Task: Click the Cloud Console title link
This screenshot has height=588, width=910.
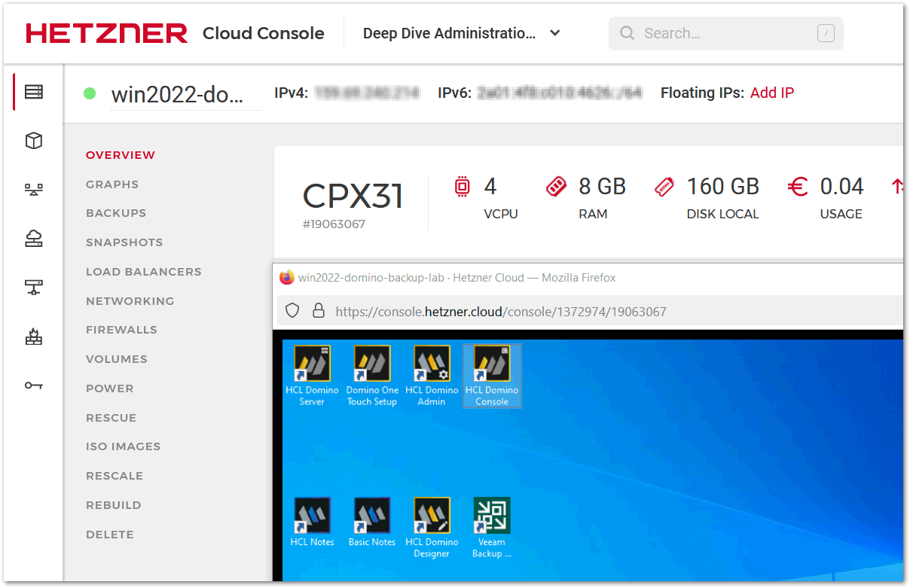Action: point(264,33)
